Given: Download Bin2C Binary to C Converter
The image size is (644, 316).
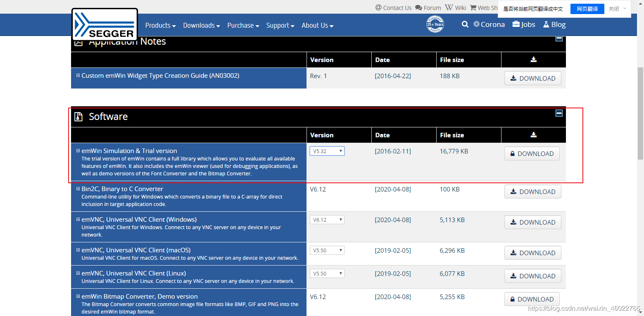Looking at the screenshot, I should coord(532,192).
